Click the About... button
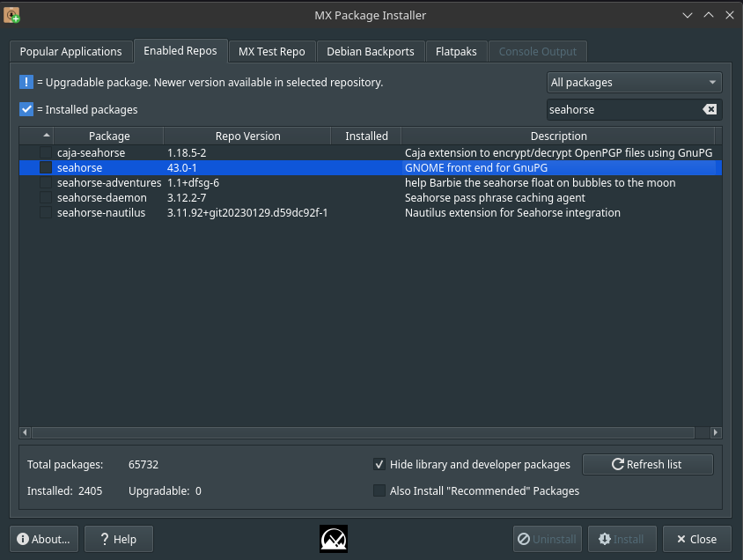This screenshot has height=560, width=743. pos(44,539)
